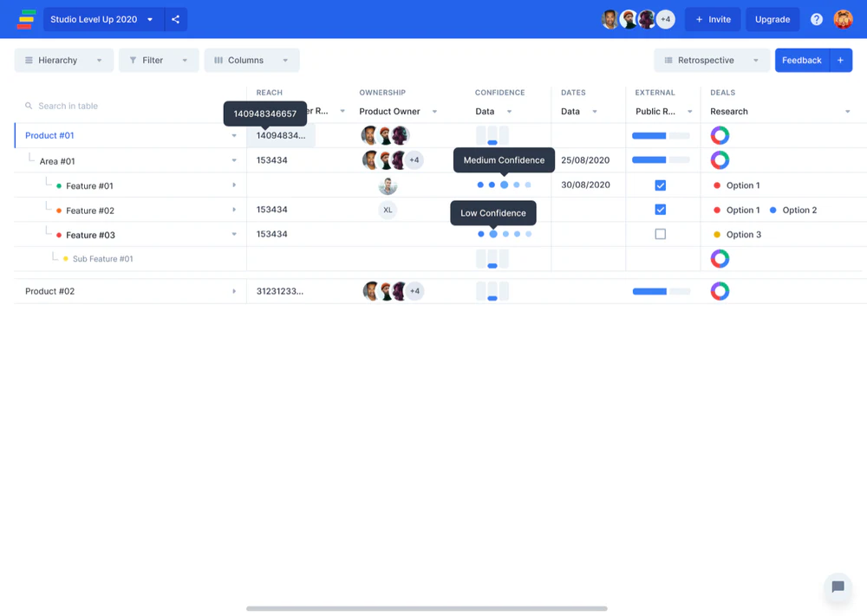
Task: Adjust the Feature #01 confidence dots slider
Action: point(504,185)
